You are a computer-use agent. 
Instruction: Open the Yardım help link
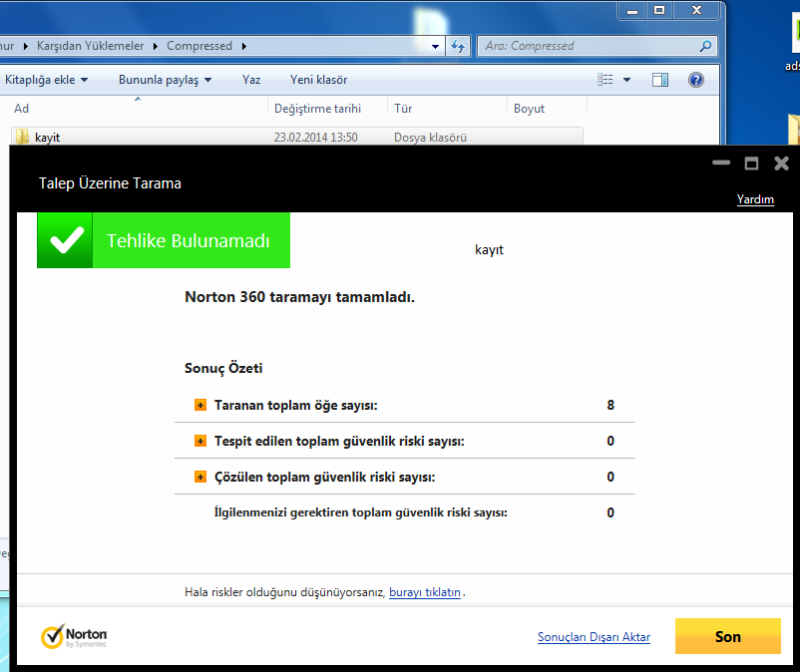[755, 199]
